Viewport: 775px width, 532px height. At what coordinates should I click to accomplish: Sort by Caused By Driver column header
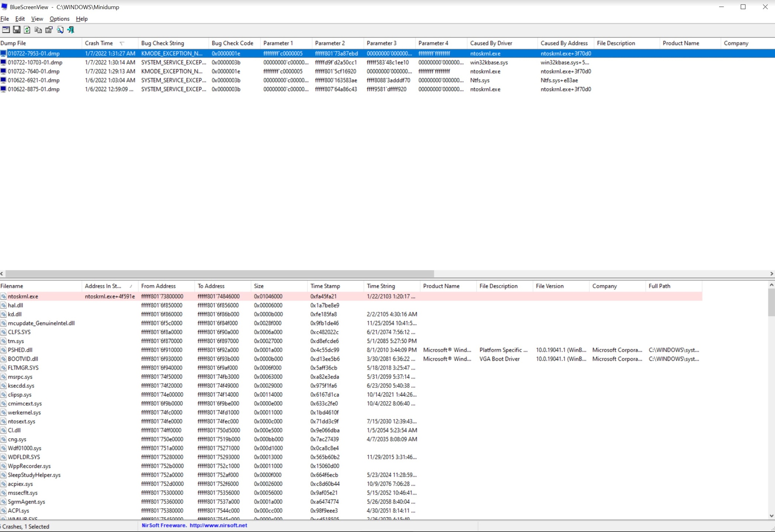(502, 43)
